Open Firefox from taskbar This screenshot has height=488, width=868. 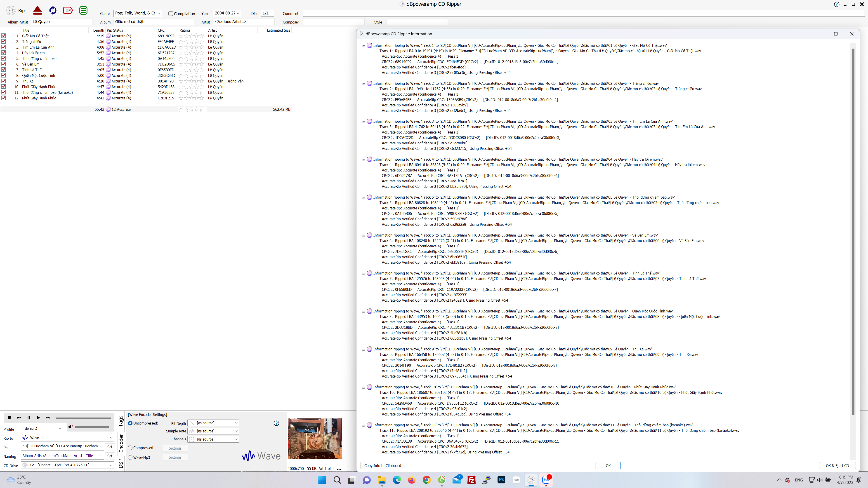(x=412, y=480)
